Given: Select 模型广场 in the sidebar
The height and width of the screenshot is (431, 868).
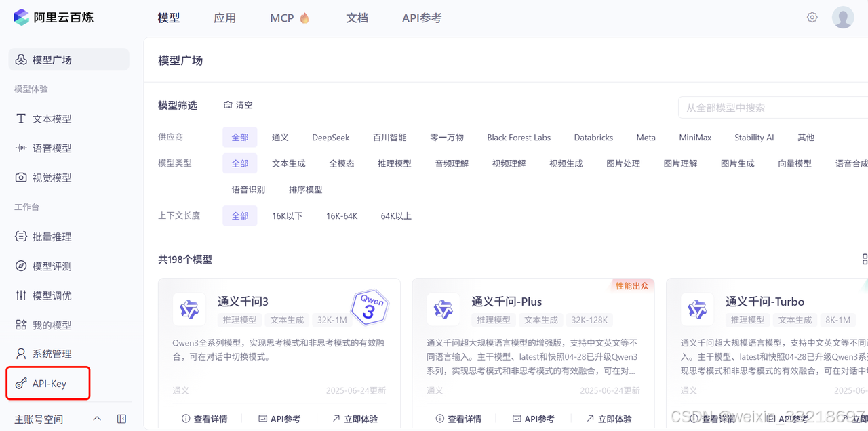Looking at the screenshot, I should (x=68, y=60).
